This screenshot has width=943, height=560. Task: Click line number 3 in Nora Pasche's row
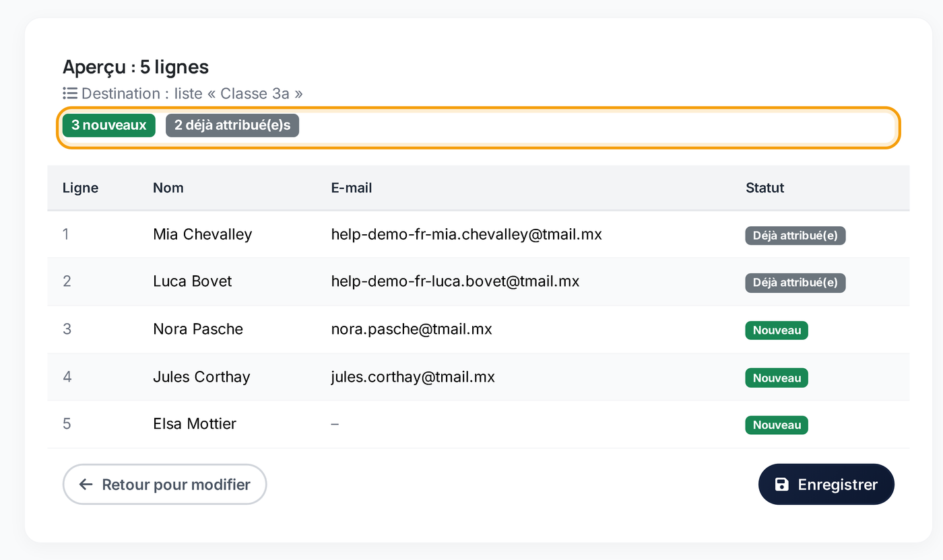point(67,329)
